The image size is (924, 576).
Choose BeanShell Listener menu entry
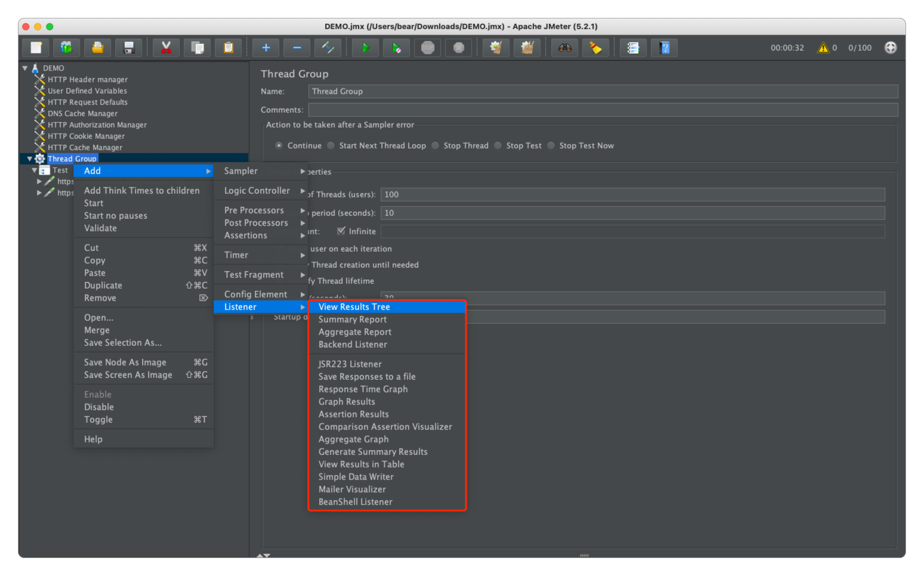click(387, 502)
